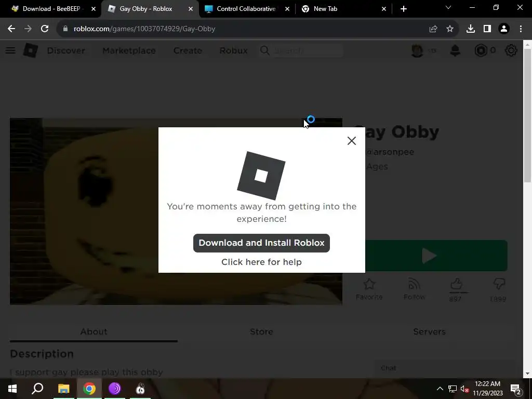Switch to the Store tab
This screenshot has height=399, width=532.
click(x=261, y=331)
